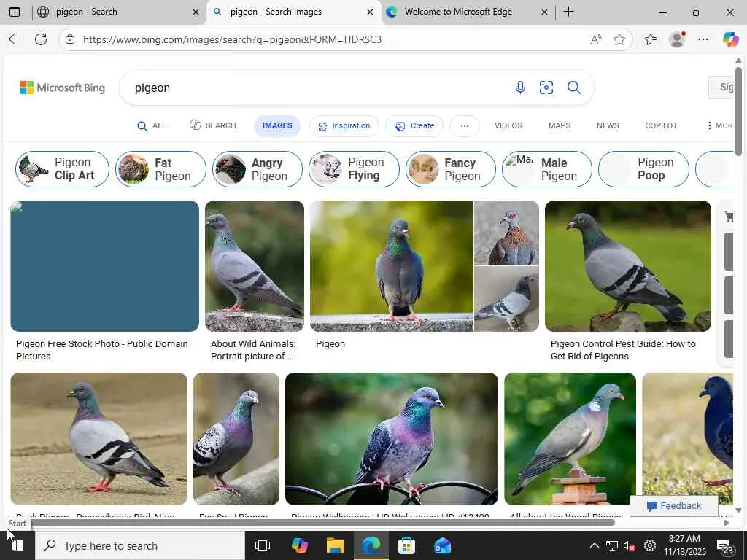Click the Windows taskbar search box
The image size is (747, 560).
140,545
